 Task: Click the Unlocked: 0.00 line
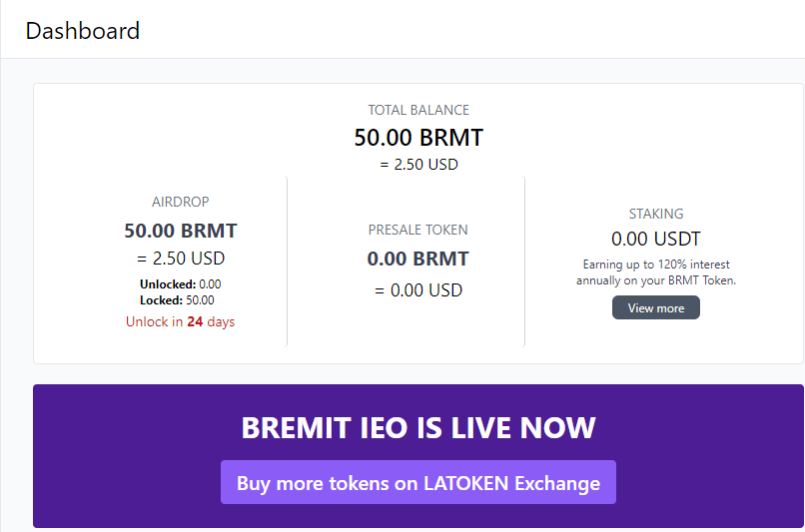(x=181, y=284)
